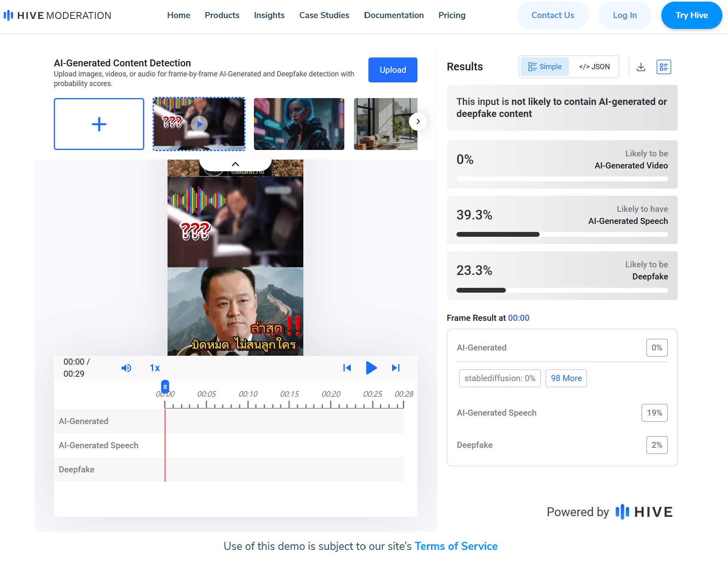Click the AI-Generated timeline track row
This screenshot has width=728, height=566.
[x=229, y=421]
